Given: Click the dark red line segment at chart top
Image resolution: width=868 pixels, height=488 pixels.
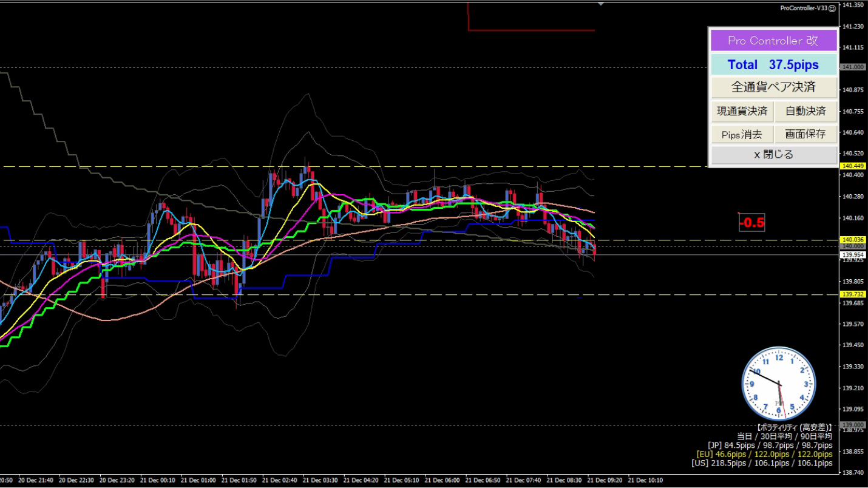Looking at the screenshot, I should point(531,30).
